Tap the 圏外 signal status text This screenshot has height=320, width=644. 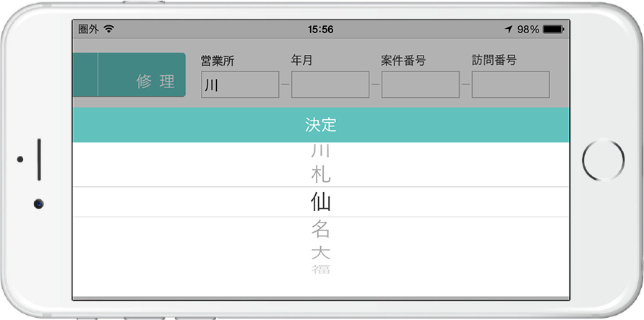click(88, 29)
